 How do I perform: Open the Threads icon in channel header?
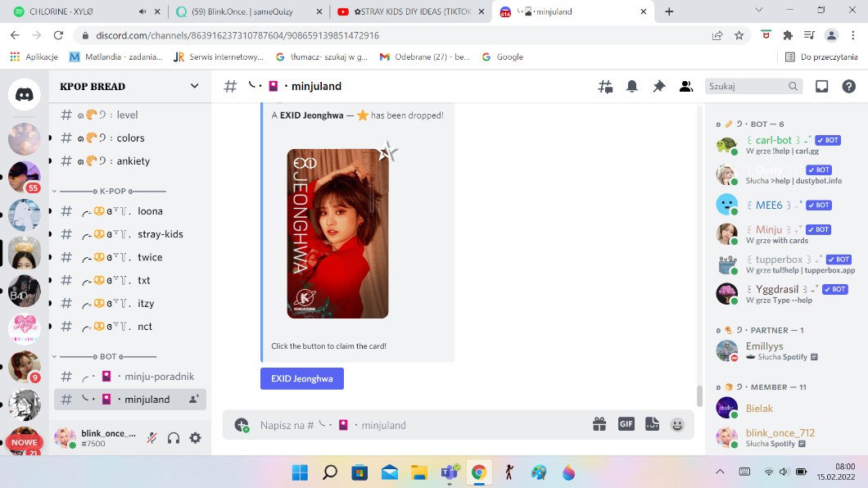[605, 86]
